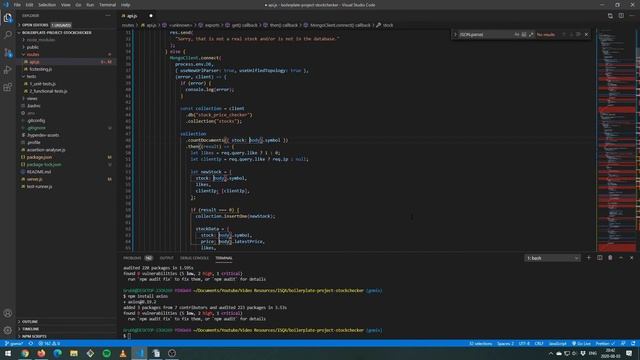
Task: Click JavaScript language mode in status bar
Action: pyautogui.click(x=558, y=344)
